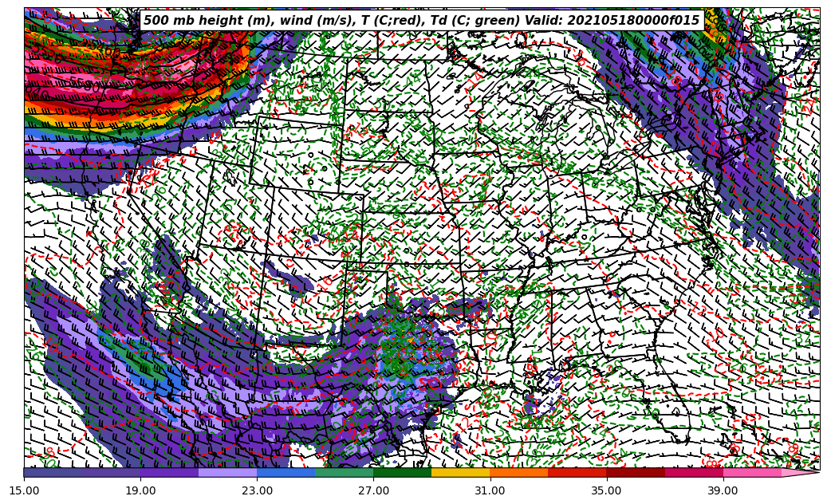Pick the orange segment in the colorbar

tap(518, 472)
